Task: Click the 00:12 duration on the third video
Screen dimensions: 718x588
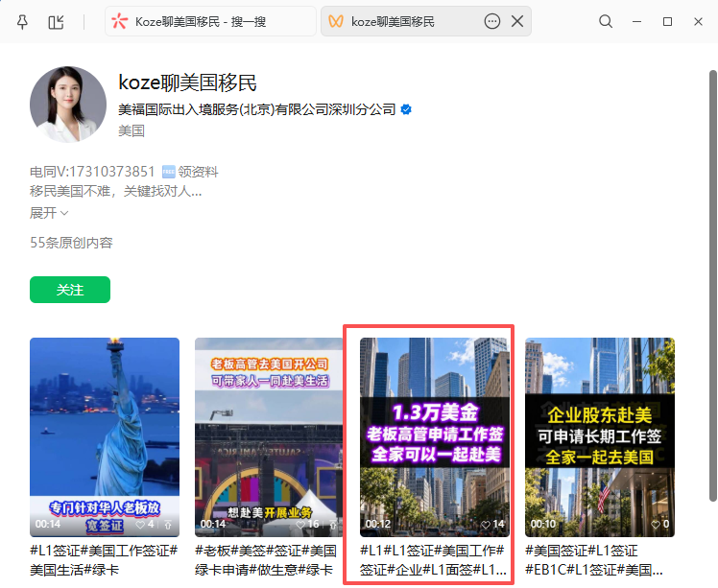Action: click(x=378, y=525)
